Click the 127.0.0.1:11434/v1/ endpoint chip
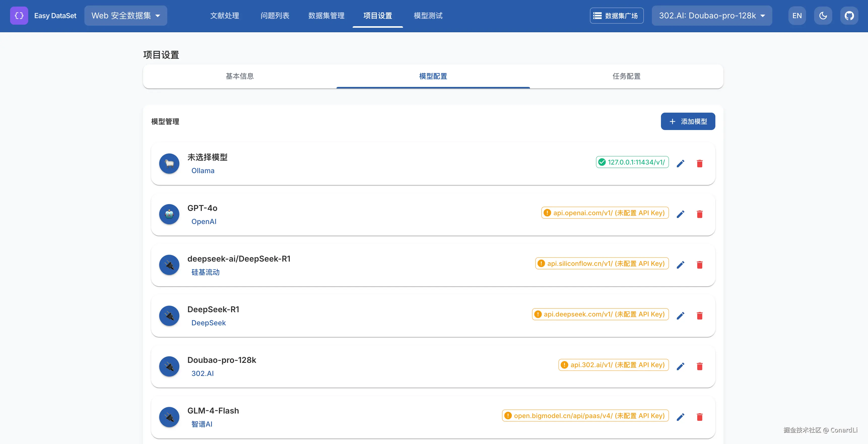 [632, 162]
